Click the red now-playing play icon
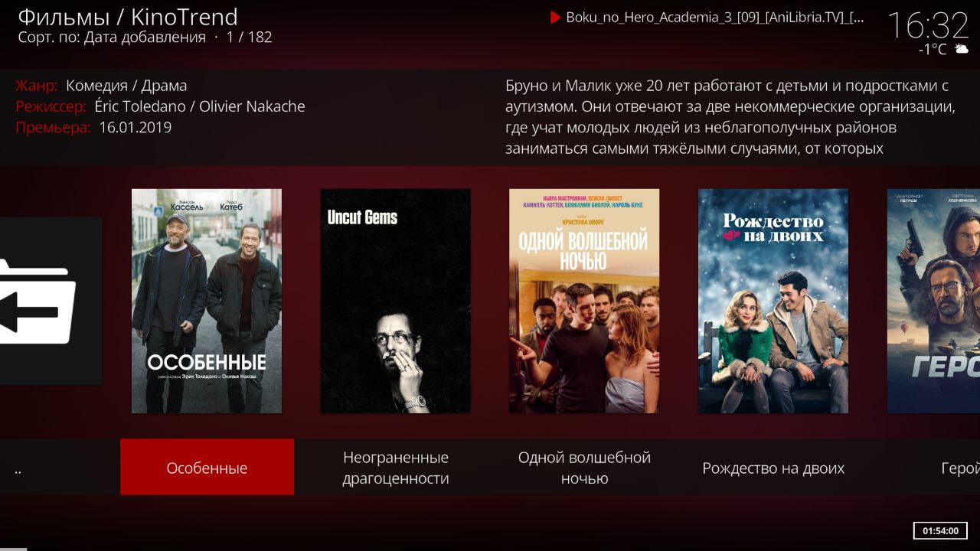 click(x=556, y=18)
